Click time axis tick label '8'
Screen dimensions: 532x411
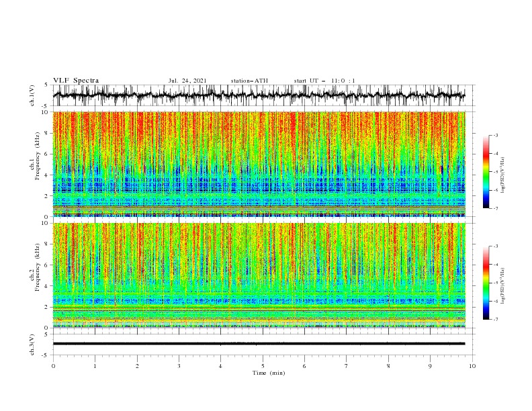[388, 366]
